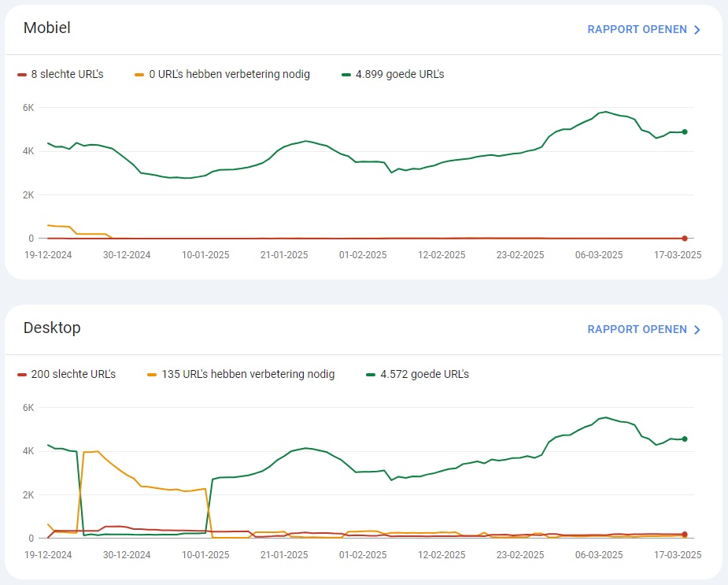Click the Desktop card heading

52,328
